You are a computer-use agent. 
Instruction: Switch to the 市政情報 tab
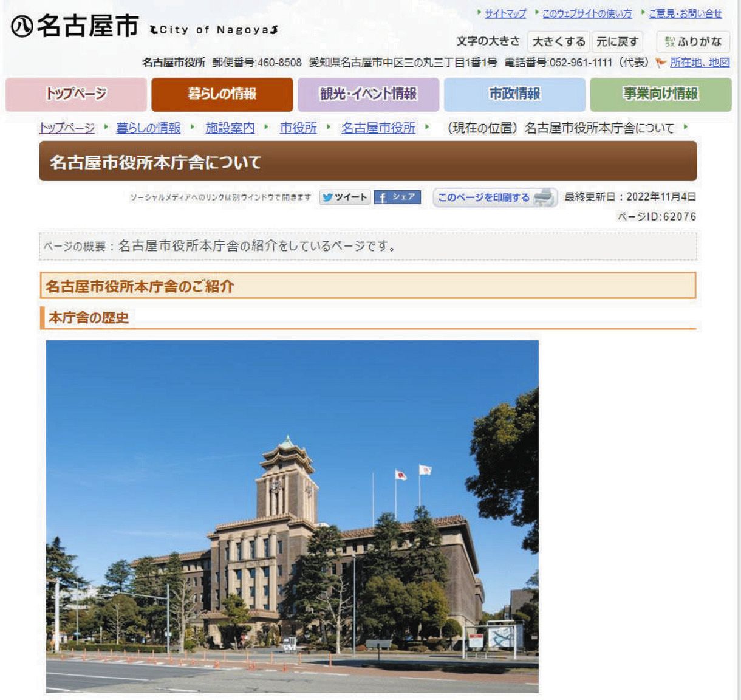point(514,94)
